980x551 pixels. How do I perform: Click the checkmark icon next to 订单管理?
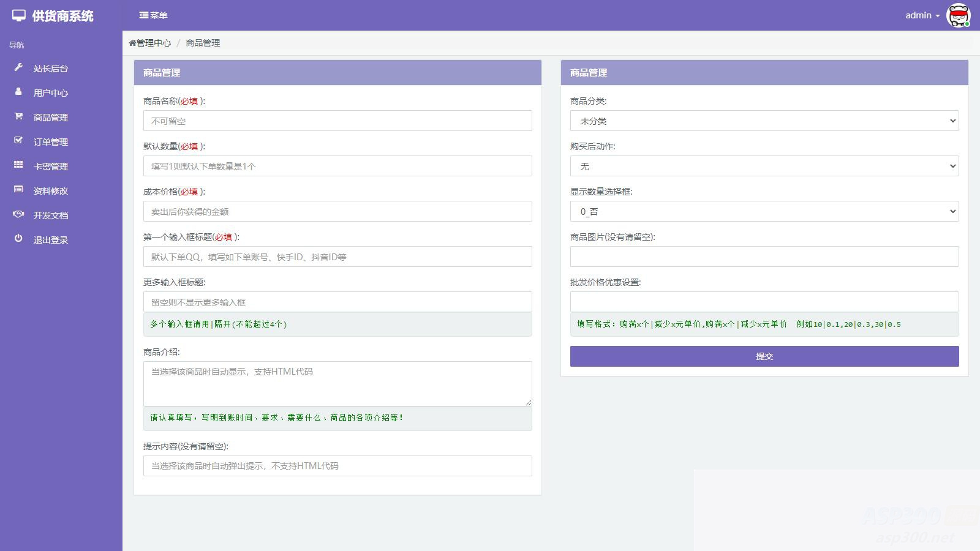click(18, 141)
